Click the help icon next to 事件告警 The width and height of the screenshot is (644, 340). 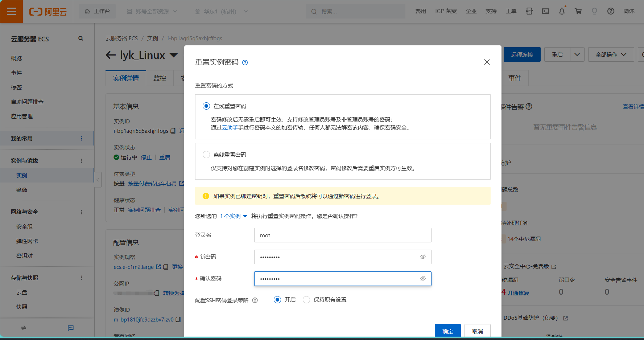[x=529, y=106]
